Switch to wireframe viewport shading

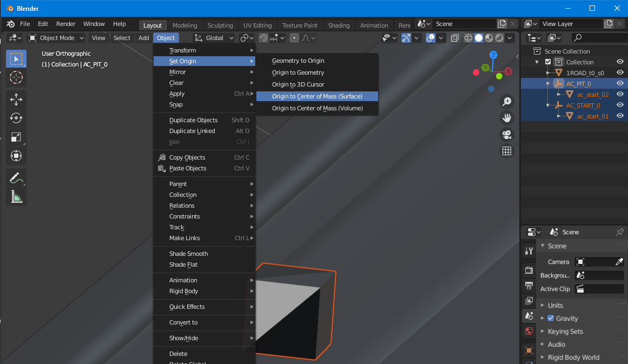pyautogui.click(x=468, y=38)
